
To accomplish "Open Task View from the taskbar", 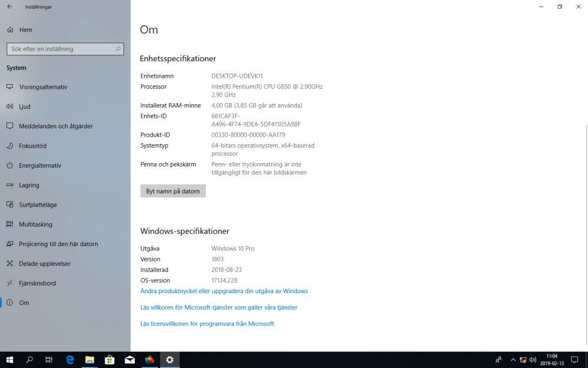I will 49,360.
